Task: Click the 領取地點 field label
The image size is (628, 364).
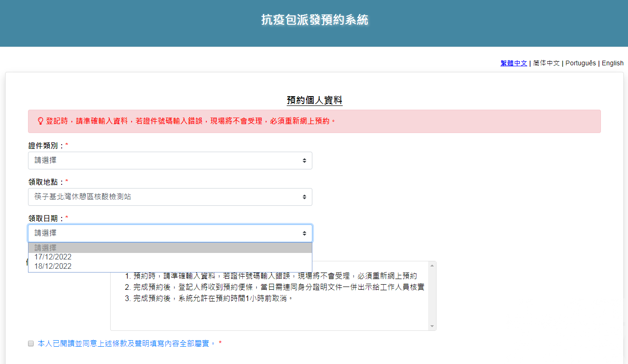Action: [46, 182]
